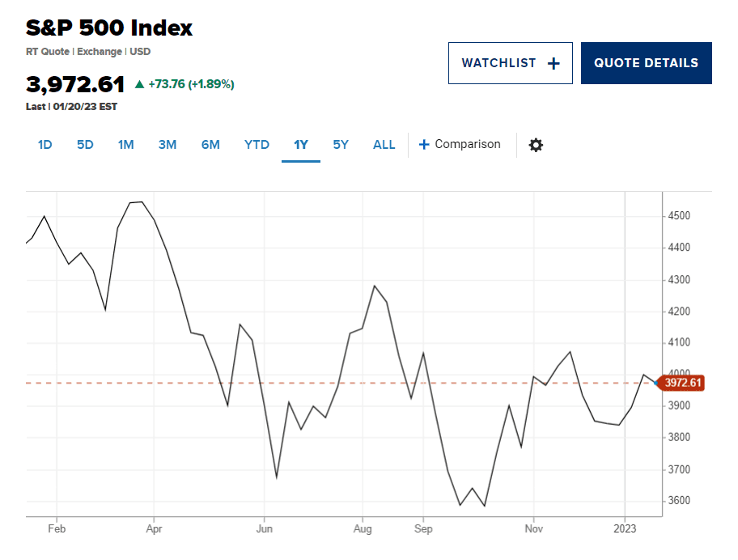
Task: Click the 4300 y-axis value
Action: (679, 280)
